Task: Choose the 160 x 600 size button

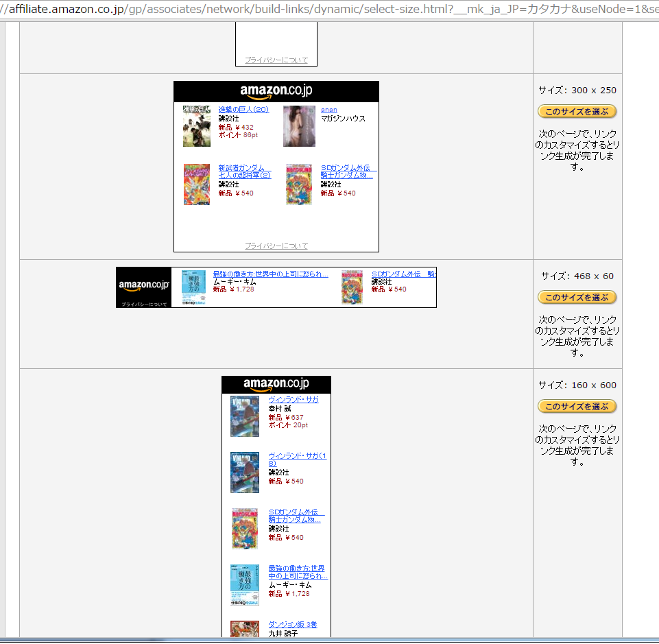Action: [577, 407]
